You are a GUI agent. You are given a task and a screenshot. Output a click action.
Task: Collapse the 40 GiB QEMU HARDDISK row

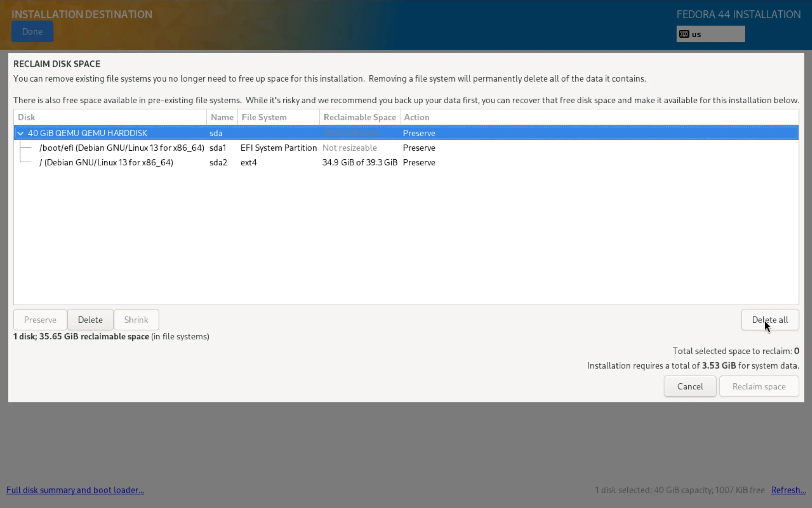[x=21, y=133]
